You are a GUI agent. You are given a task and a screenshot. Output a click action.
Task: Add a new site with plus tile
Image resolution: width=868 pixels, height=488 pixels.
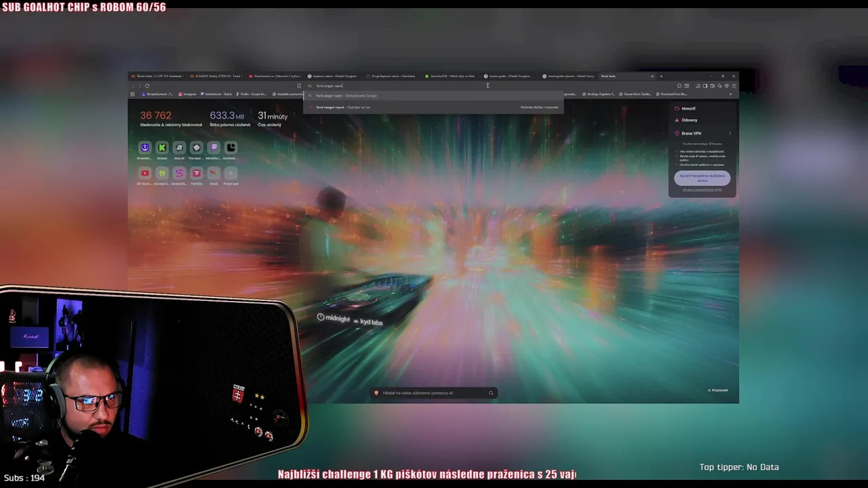point(231,174)
